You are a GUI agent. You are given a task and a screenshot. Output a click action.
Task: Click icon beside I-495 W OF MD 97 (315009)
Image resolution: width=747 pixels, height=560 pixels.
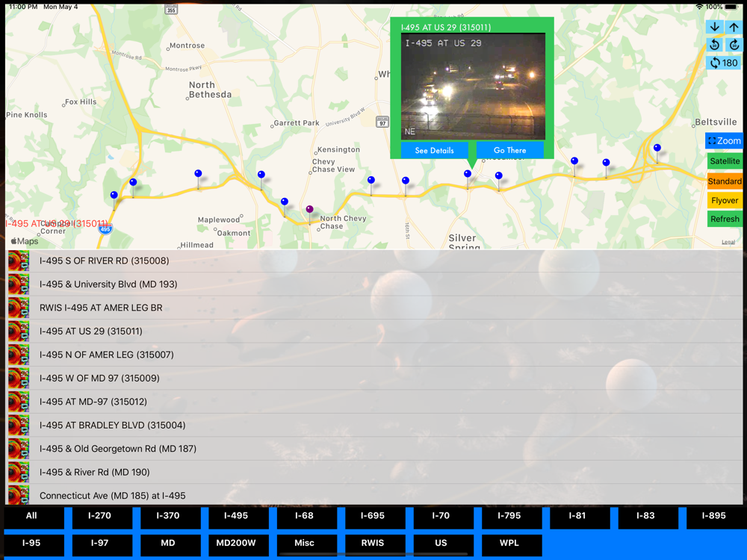point(19,378)
